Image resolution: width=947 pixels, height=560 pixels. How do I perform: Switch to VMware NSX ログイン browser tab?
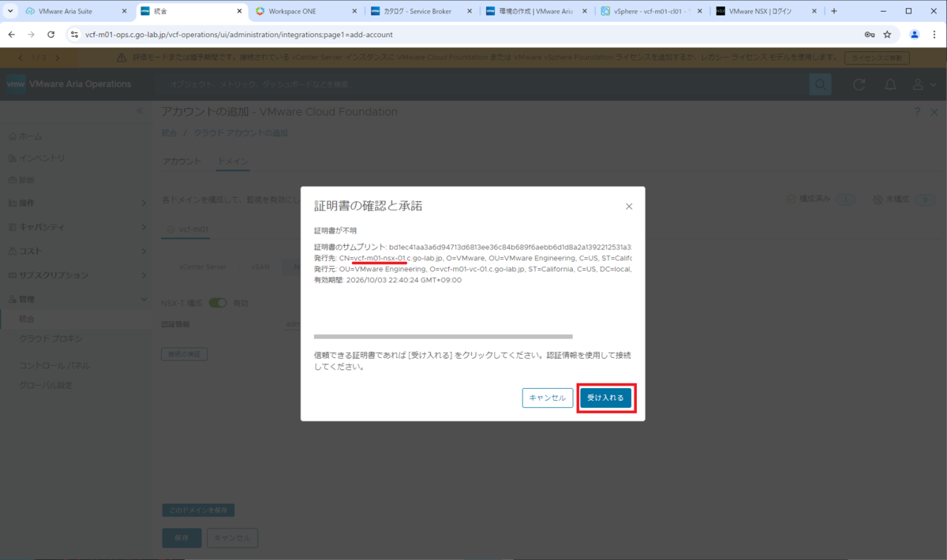pos(765,11)
